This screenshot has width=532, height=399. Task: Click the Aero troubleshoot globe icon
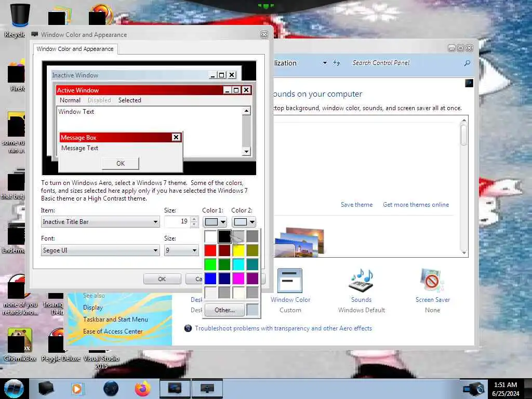188,328
